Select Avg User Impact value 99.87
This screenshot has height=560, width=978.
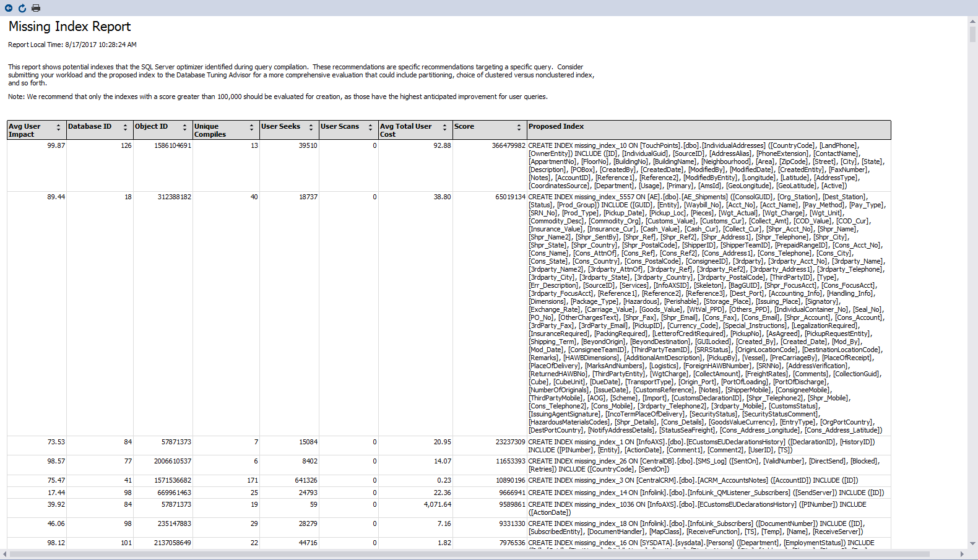coord(56,145)
